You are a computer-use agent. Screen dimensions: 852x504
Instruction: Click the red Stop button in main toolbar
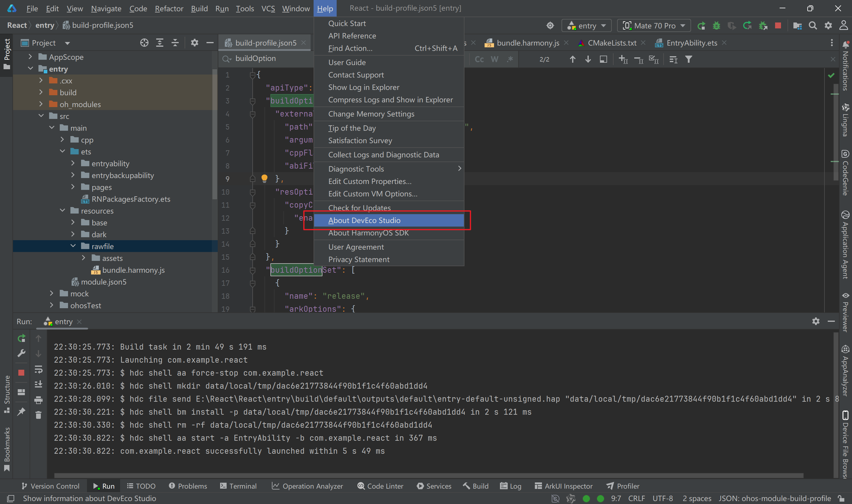pos(778,25)
